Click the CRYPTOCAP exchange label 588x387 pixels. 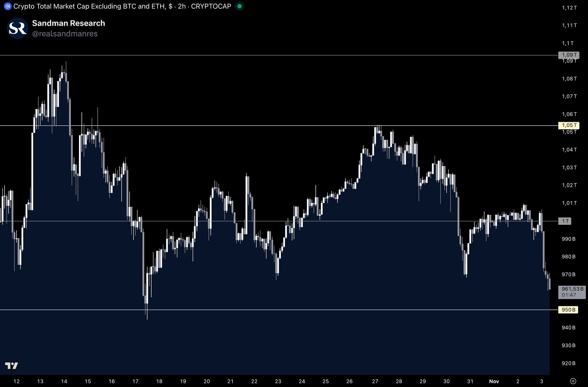pos(211,6)
